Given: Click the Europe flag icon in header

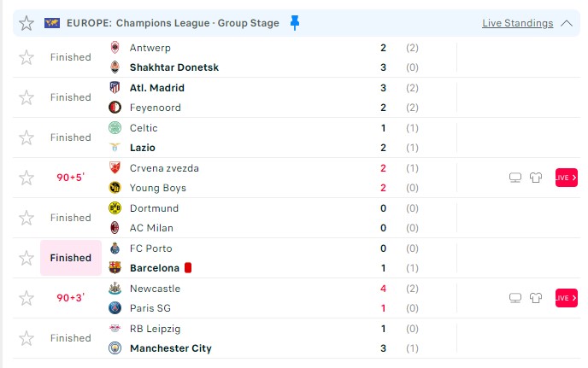Looking at the screenshot, I should point(52,23).
